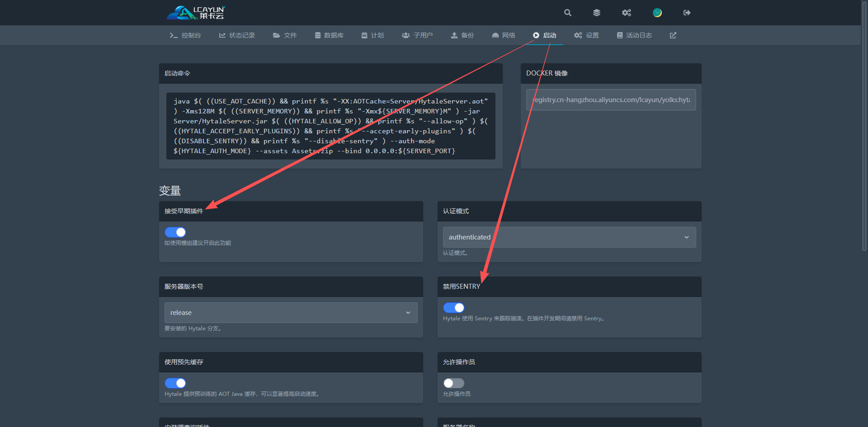Click the 莱卡云 logo
868x427 pixels.
[x=196, y=13]
